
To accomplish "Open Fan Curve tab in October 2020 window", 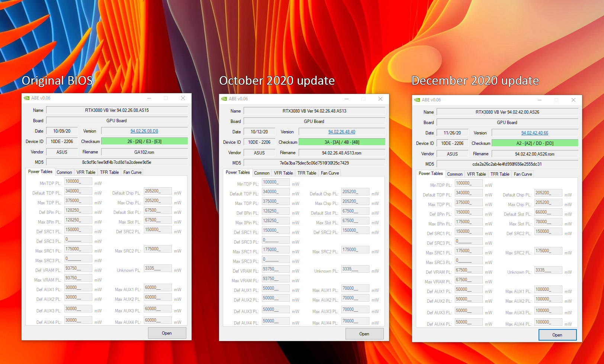I will click(x=330, y=173).
